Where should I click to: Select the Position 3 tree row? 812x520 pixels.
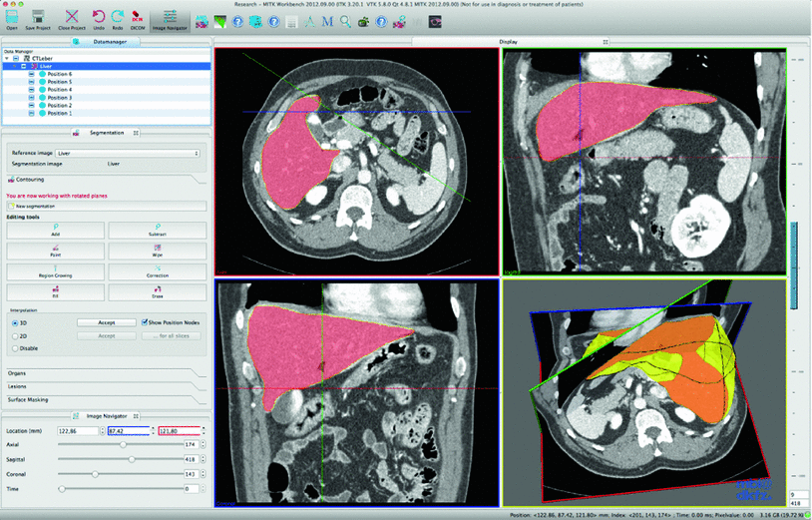point(107,98)
